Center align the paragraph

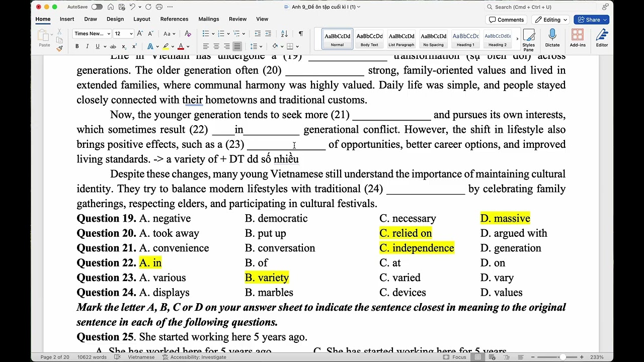[x=216, y=47]
